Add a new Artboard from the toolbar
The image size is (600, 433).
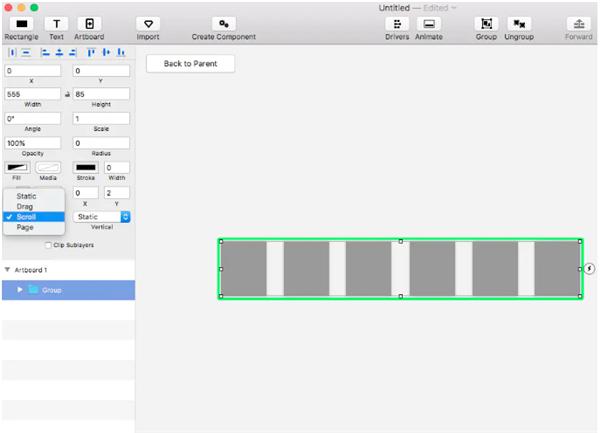pyautogui.click(x=89, y=24)
